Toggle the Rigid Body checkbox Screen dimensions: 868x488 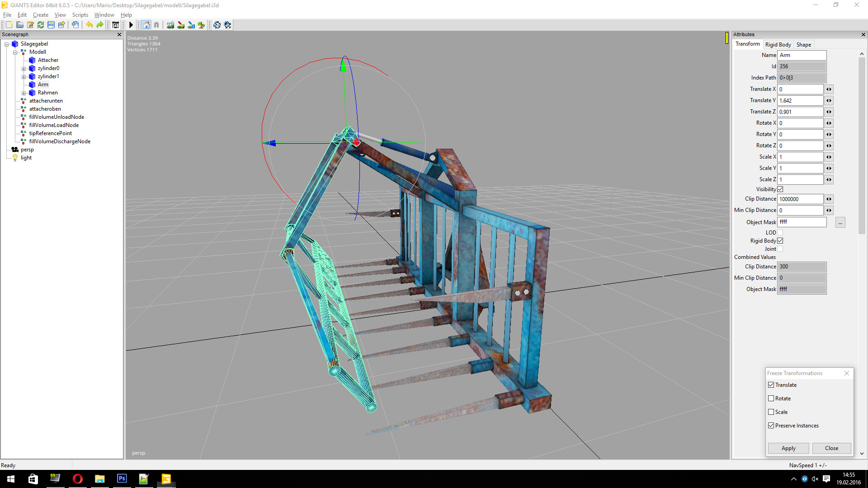point(780,241)
